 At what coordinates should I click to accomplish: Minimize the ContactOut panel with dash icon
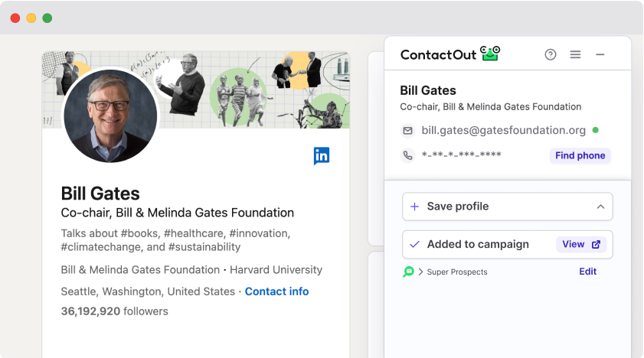click(600, 54)
